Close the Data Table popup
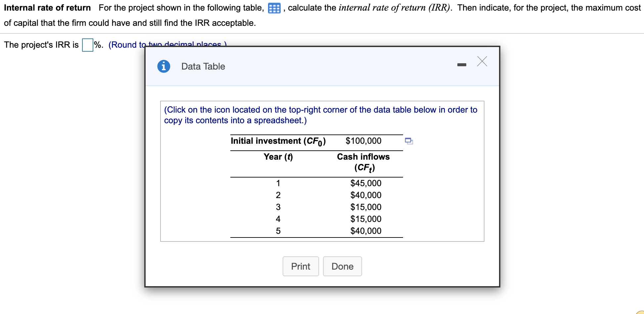Viewport: 644px width, 314px height. pyautogui.click(x=482, y=61)
